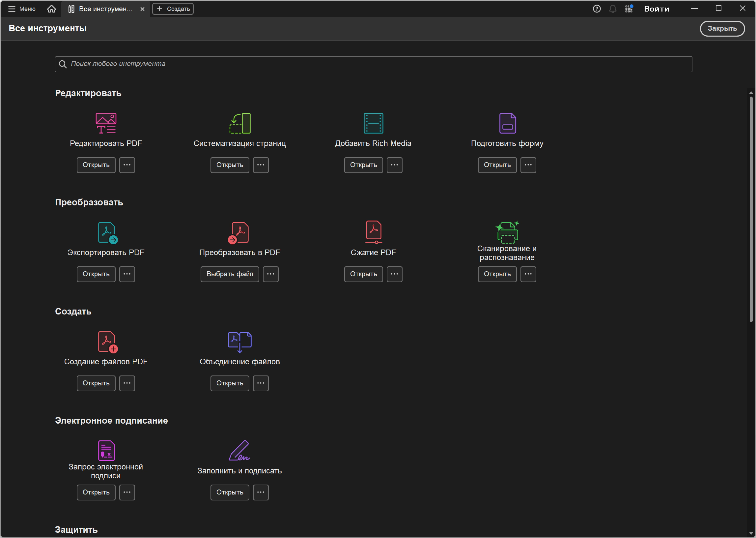
Task: Click the Combine Files icon
Action: point(239,342)
